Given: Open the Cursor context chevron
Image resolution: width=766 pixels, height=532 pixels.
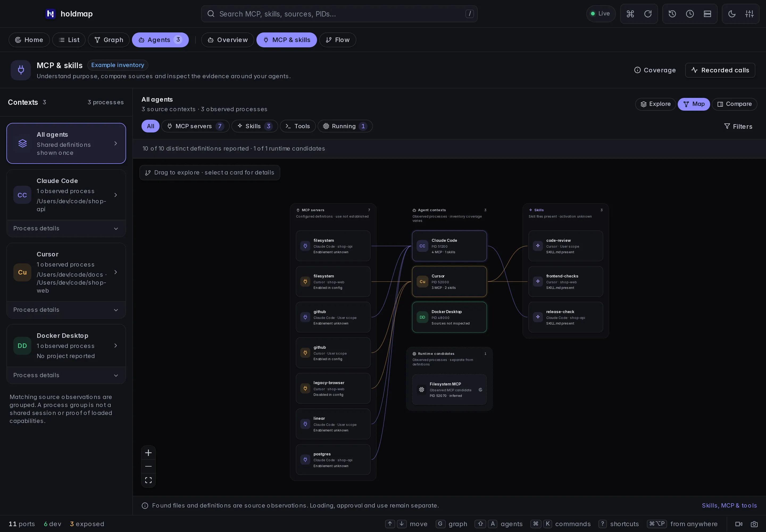Looking at the screenshot, I should (x=116, y=272).
